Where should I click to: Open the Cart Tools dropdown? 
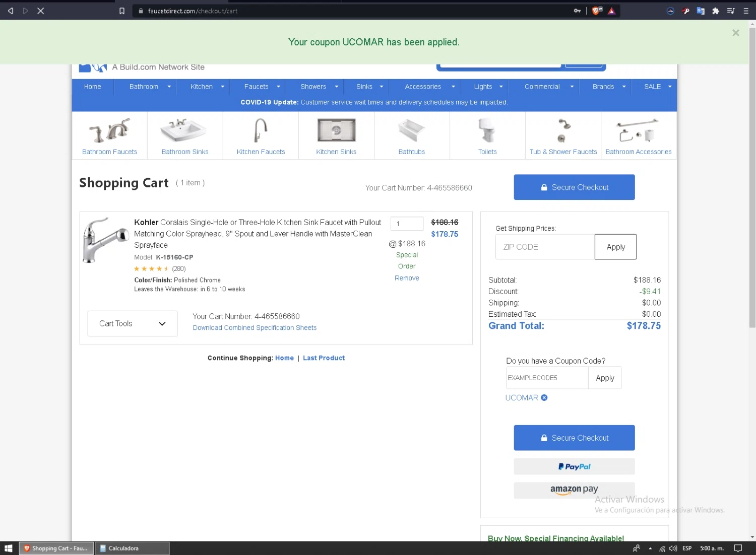[x=133, y=323]
